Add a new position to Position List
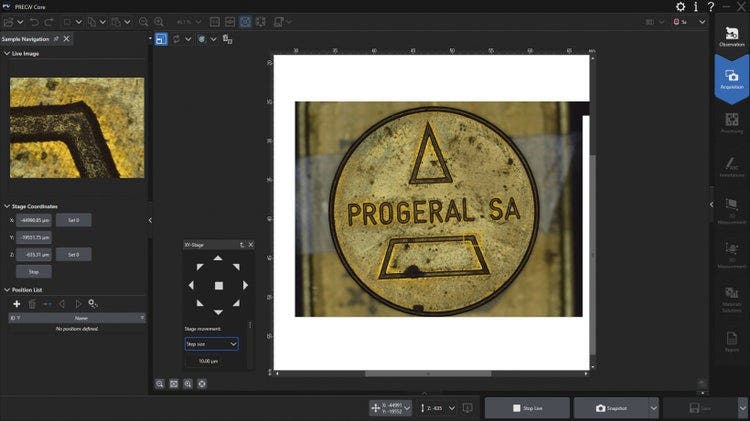This screenshot has width=750, height=421. point(16,303)
